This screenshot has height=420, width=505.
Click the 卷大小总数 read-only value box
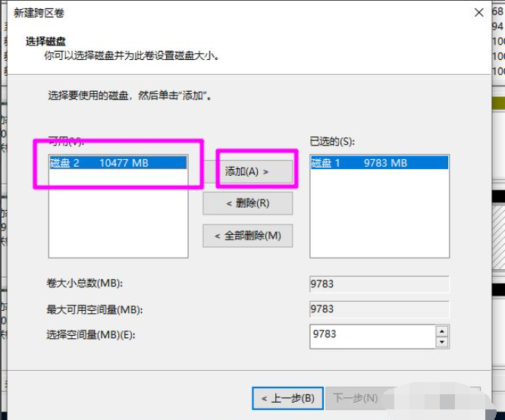click(379, 284)
